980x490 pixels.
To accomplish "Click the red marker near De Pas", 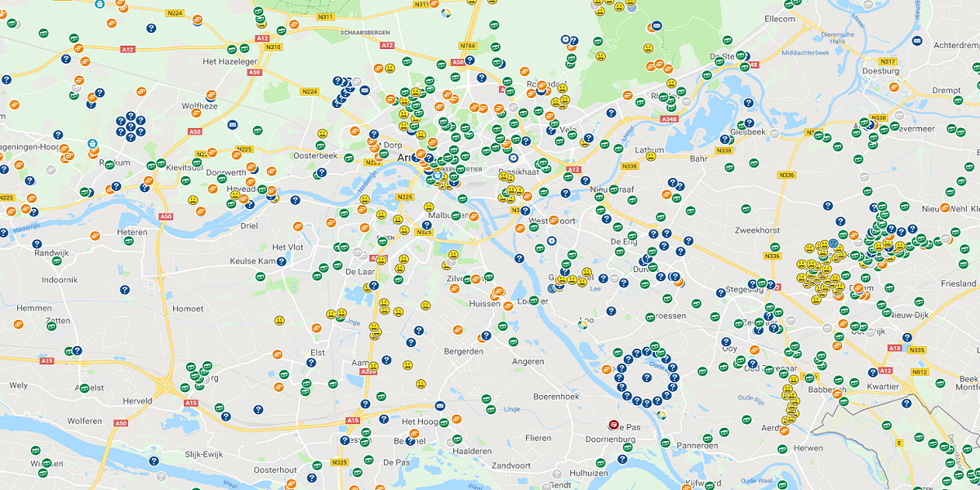I will (x=612, y=425).
